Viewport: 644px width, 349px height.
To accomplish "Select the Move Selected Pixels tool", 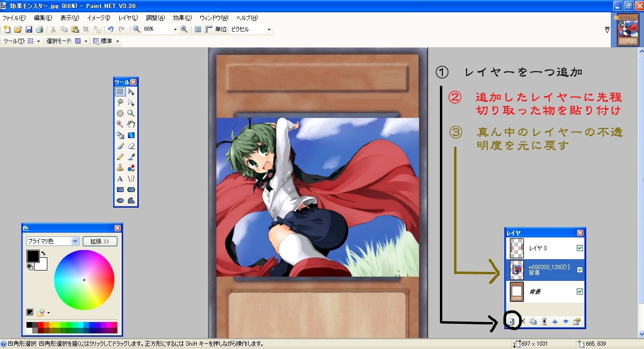I will coord(131,92).
